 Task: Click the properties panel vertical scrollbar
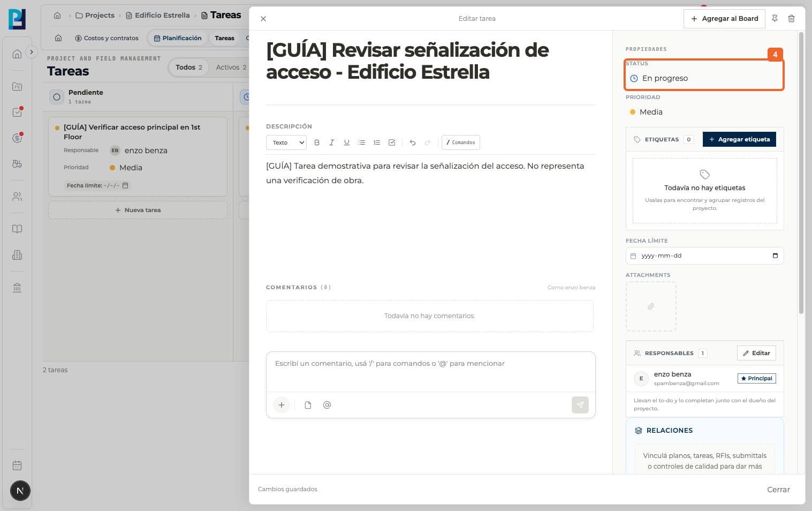(801, 172)
